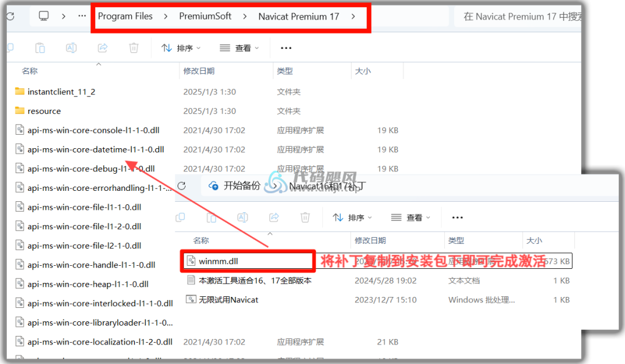Open 查看 view dropdown in front window
Image resolution: width=625 pixels, height=364 pixels.
[411, 218]
